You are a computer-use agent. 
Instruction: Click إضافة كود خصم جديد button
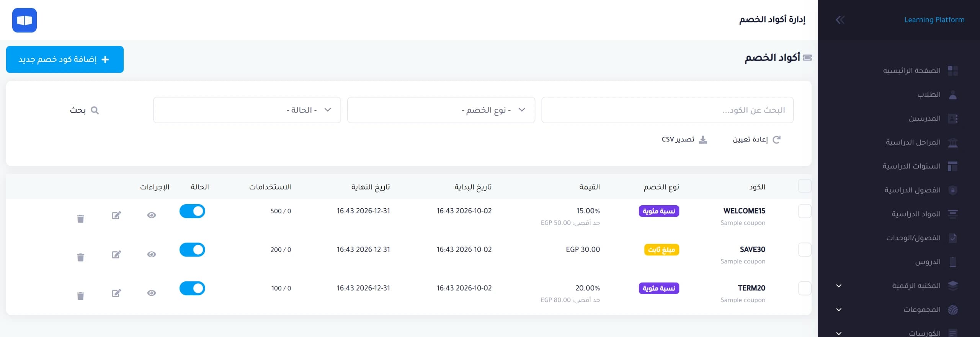(65, 59)
